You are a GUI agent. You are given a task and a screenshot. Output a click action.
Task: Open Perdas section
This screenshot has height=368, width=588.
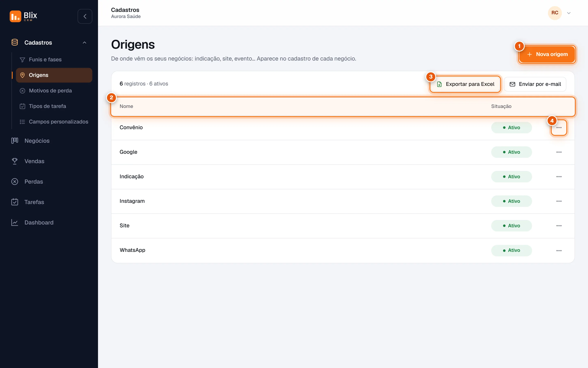click(49, 182)
